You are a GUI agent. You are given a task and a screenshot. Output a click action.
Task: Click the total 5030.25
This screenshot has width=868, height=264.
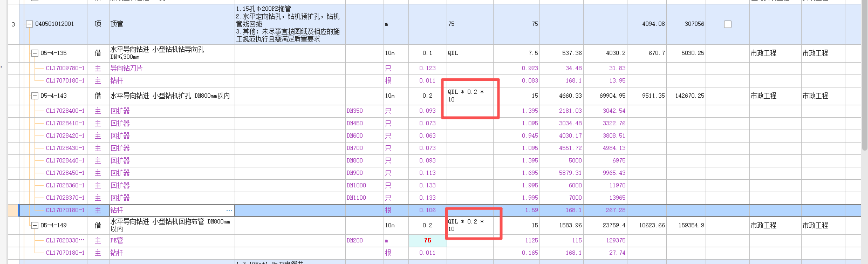[x=693, y=53]
